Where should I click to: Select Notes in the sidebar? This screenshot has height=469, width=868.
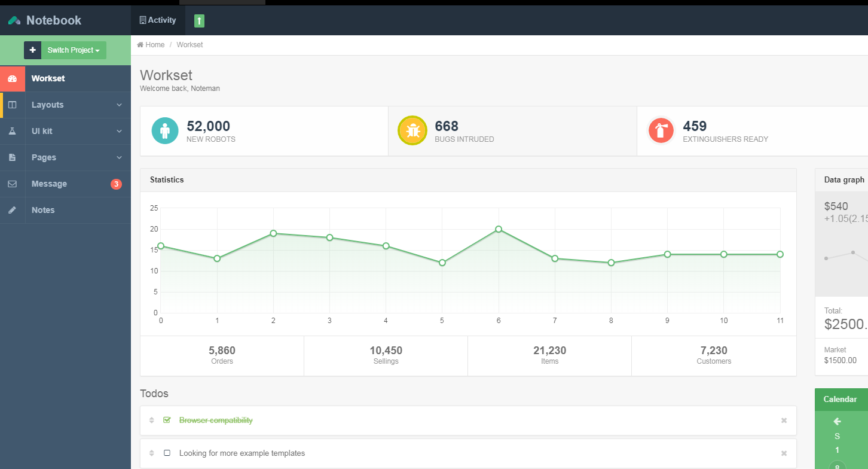(x=43, y=211)
